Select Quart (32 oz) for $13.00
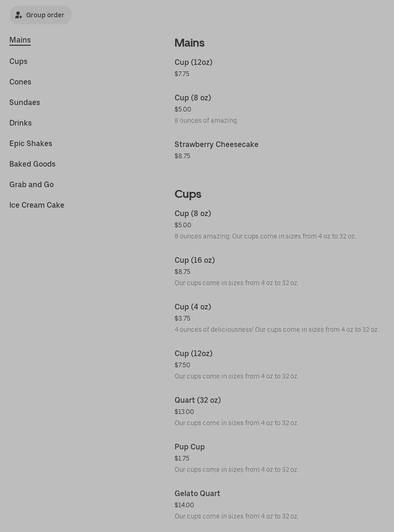The height and width of the screenshot is (532, 394). tap(197, 400)
